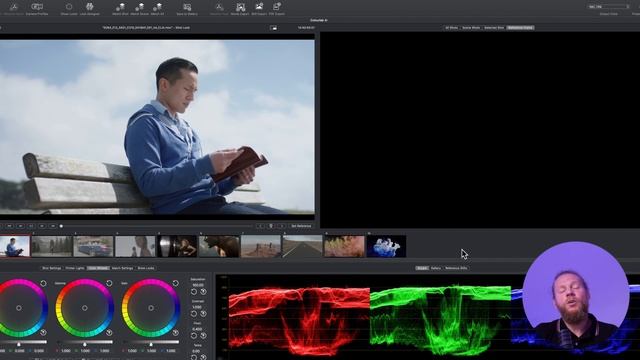Click the lower-right icon of the Gamma wheel
The image size is (640, 360).
109,333
